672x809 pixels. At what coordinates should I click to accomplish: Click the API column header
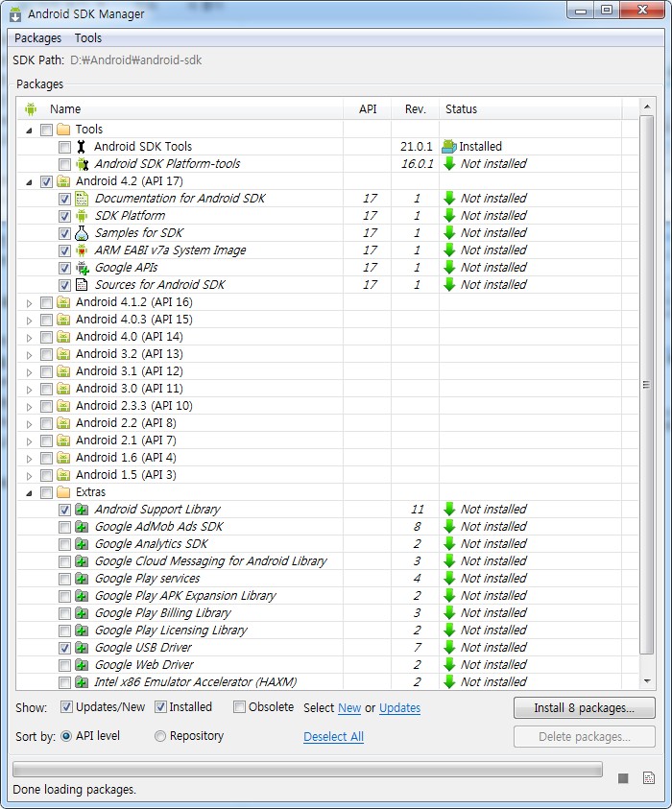pos(368,109)
